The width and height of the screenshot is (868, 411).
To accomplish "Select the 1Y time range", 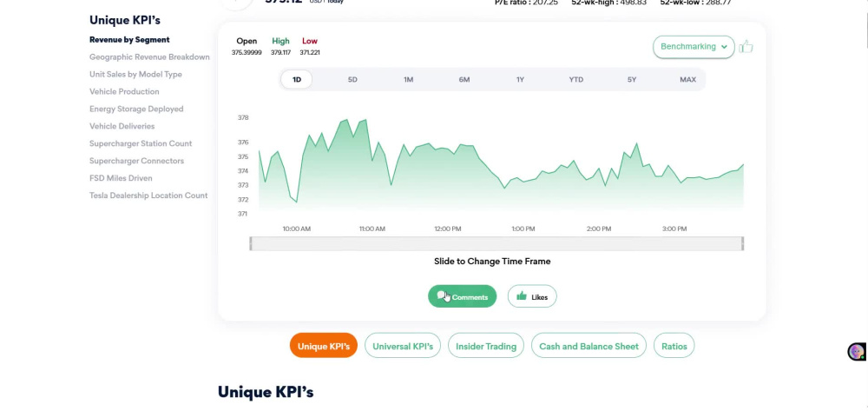I will click(520, 79).
